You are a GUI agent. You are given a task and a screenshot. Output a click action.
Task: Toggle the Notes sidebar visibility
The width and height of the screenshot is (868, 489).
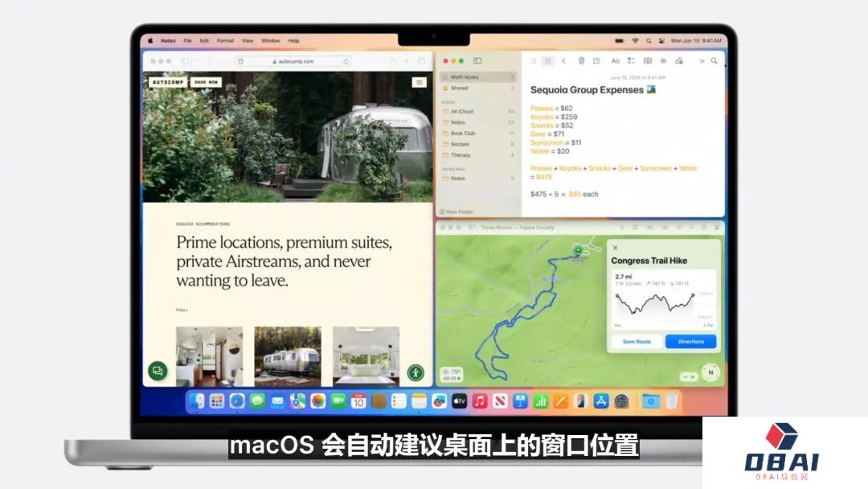pyautogui.click(x=477, y=61)
